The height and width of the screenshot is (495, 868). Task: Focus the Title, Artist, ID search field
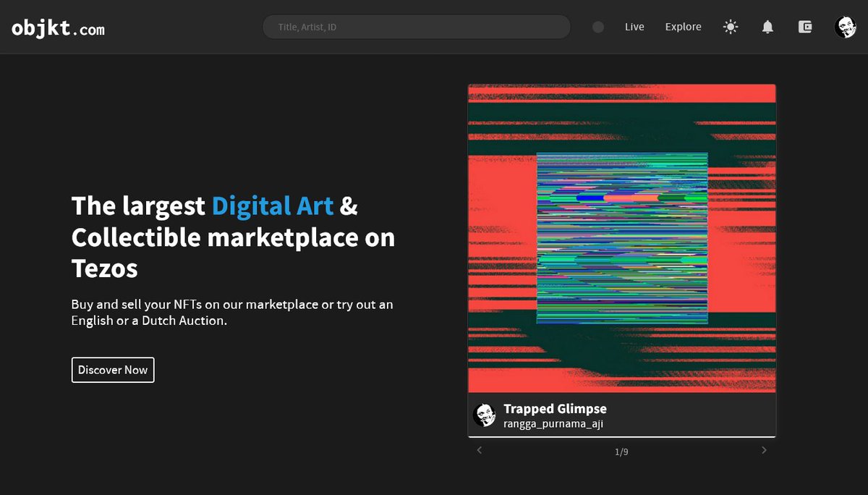coord(416,27)
